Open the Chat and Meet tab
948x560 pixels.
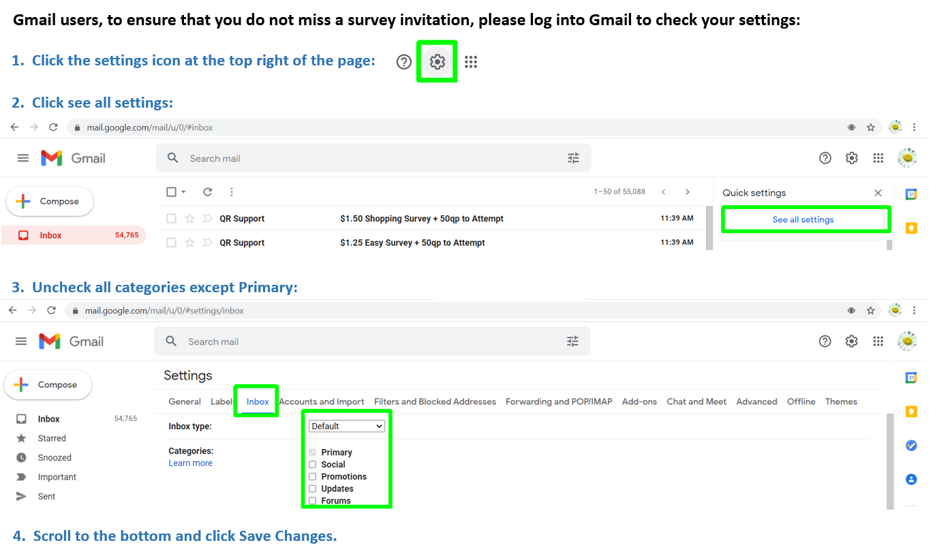click(697, 401)
